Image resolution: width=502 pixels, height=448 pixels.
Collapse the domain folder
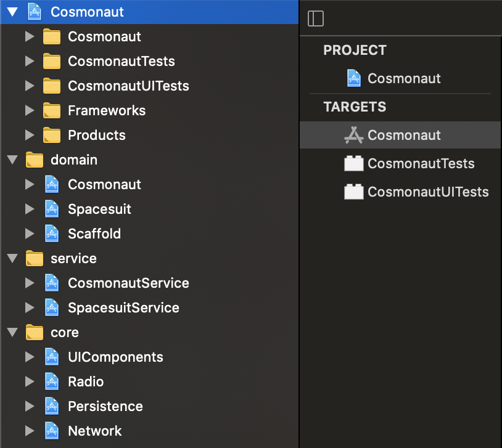pos(12,160)
